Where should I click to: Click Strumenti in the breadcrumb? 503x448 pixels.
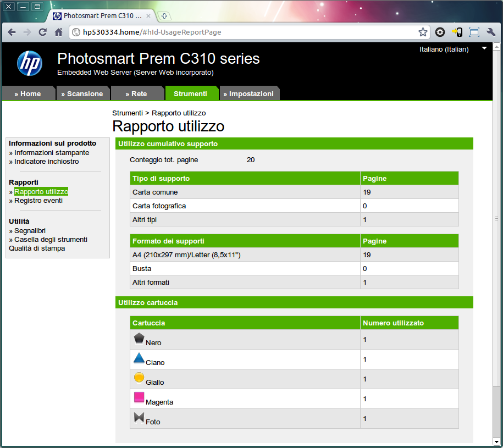pos(128,113)
